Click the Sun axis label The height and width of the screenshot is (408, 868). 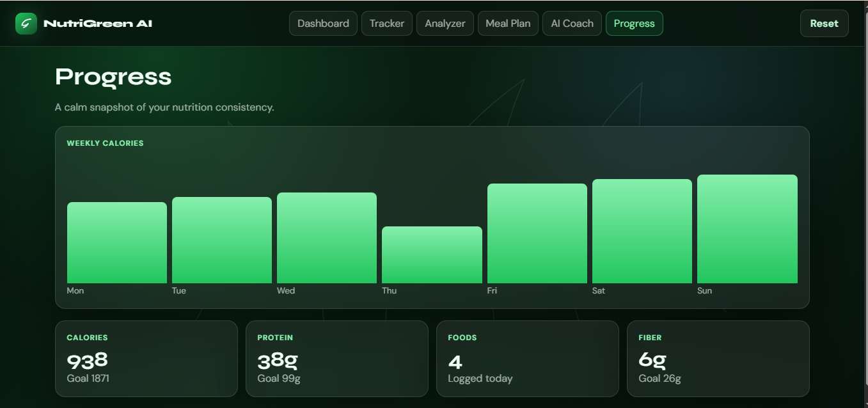tap(704, 291)
